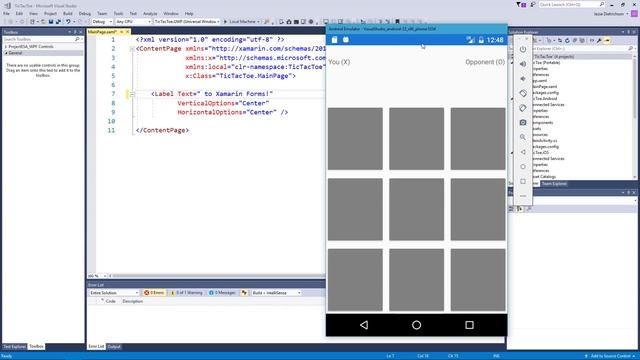
Task: Open the Analyze menu
Action: [150, 13]
